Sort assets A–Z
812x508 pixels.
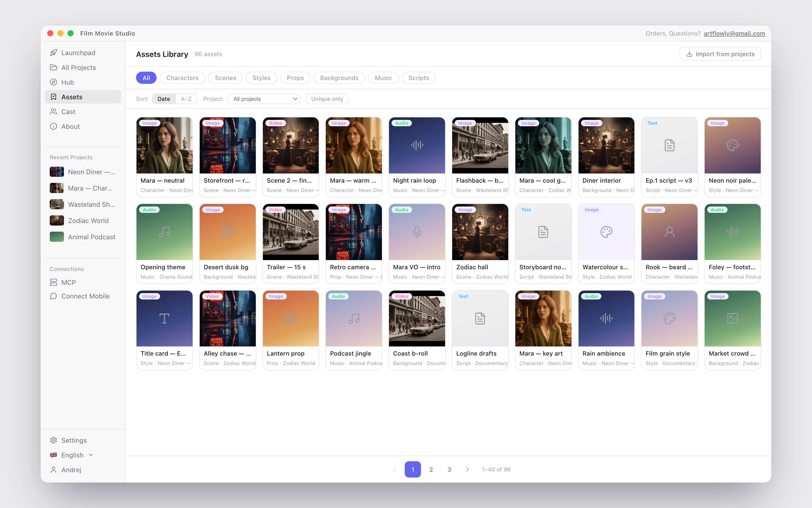[186, 99]
